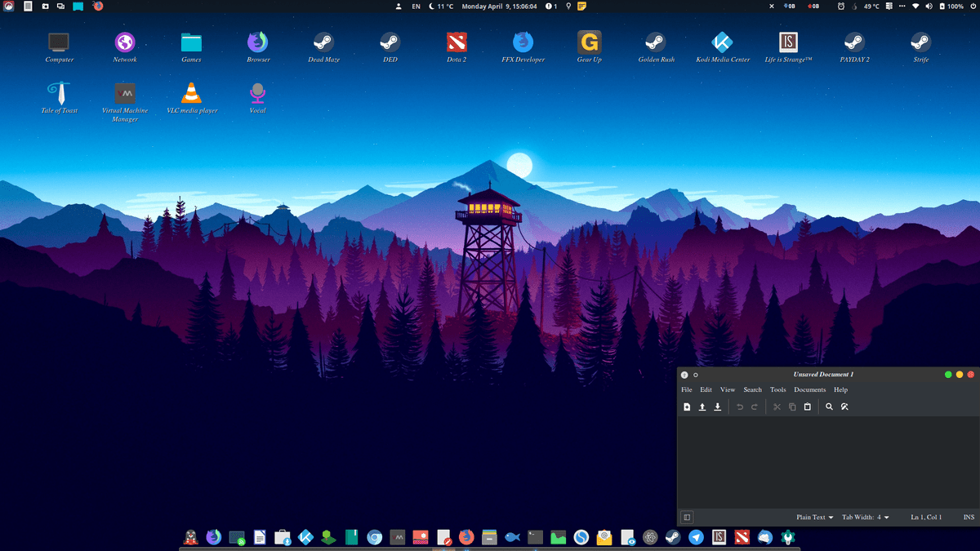Viewport: 980px width, 551px height.
Task: Open the Tools menu
Action: click(x=777, y=389)
